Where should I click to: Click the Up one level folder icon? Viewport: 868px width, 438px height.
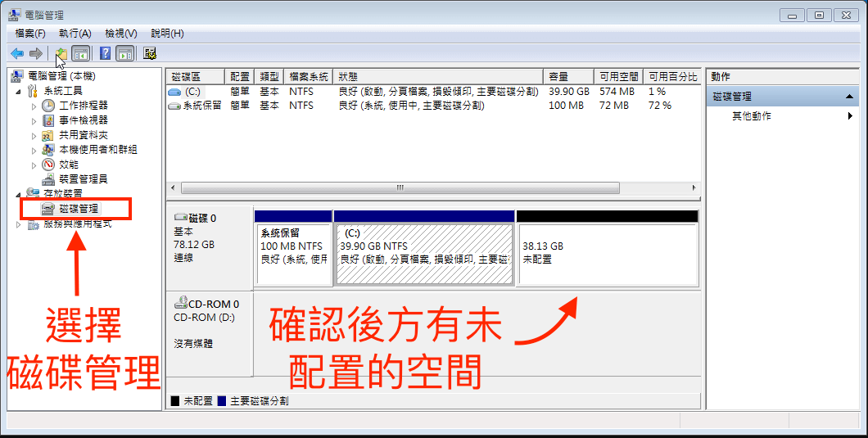[61, 54]
